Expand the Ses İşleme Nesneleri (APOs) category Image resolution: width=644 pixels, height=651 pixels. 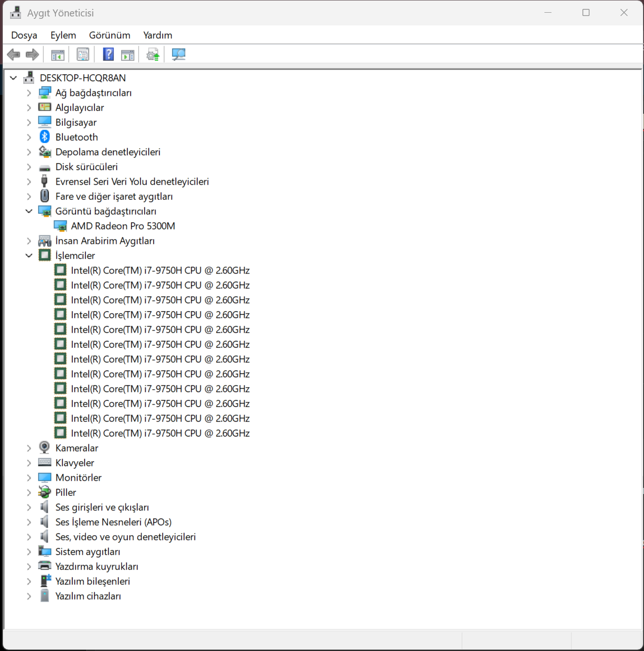click(x=29, y=522)
